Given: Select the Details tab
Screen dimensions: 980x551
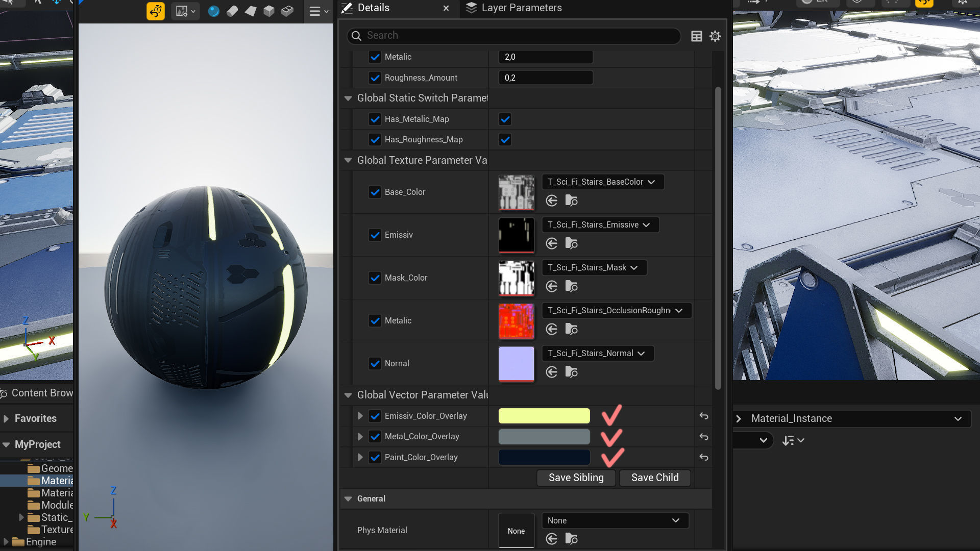Looking at the screenshot, I should pyautogui.click(x=373, y=8).
